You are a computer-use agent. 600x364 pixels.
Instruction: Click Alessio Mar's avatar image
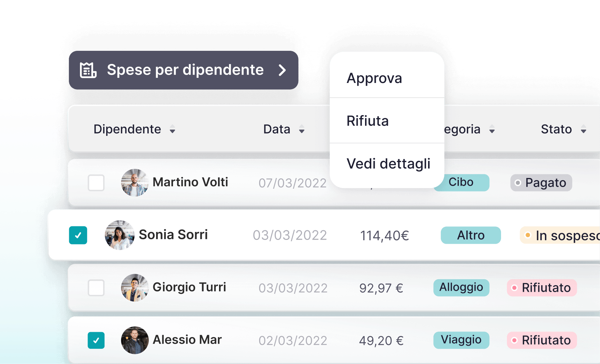click(135, 340)
